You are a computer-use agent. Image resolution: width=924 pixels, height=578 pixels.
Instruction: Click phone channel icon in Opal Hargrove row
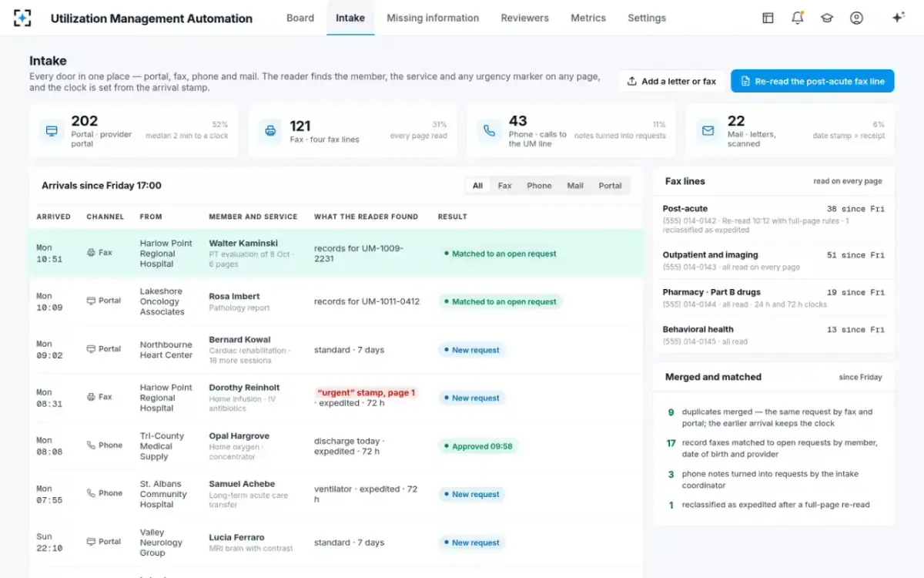(x=91, y=445)
